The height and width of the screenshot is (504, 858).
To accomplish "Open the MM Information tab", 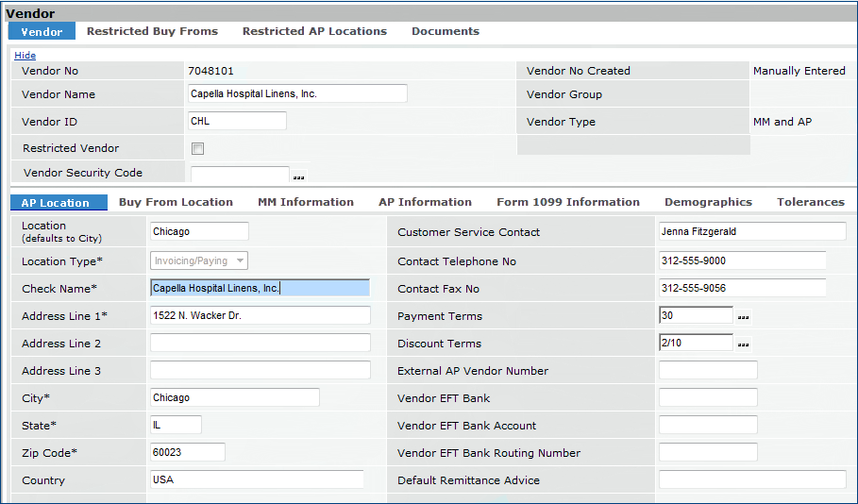I will 305,202.
